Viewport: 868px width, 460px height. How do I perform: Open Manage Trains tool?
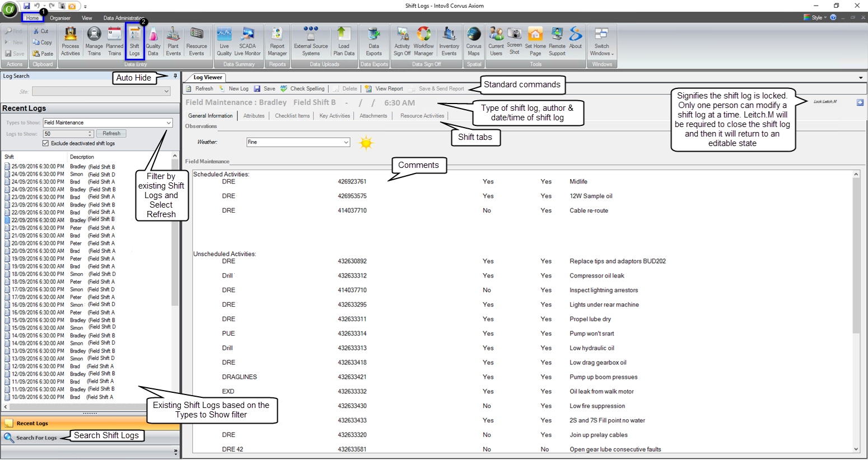tap(94, 41)
